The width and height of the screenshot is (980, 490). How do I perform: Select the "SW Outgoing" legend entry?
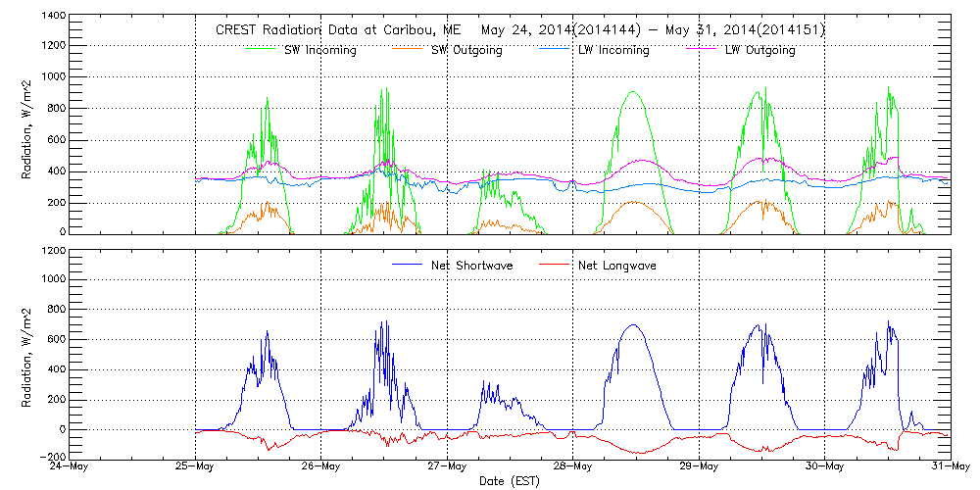pos(466,50)
